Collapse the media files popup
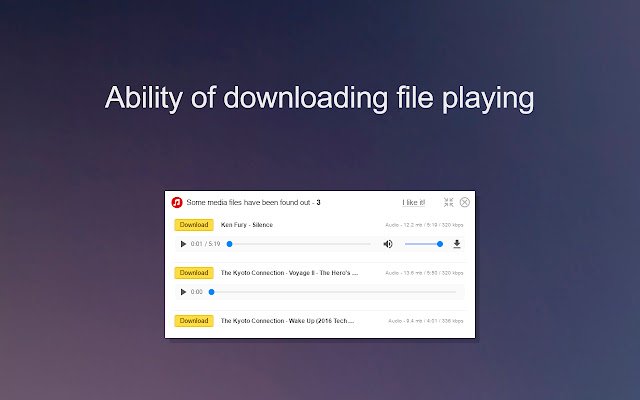640x400 pixels. coord(449,202)
